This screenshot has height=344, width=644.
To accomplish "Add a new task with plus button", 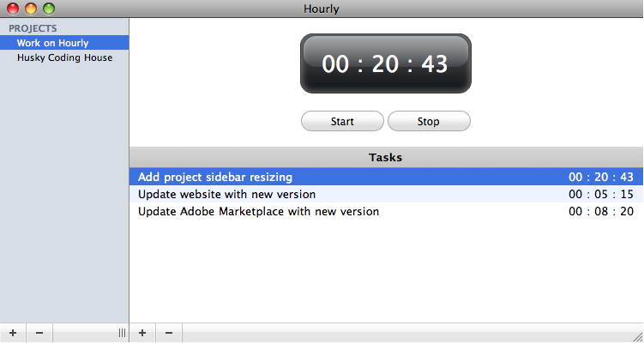I will (142, 333).
